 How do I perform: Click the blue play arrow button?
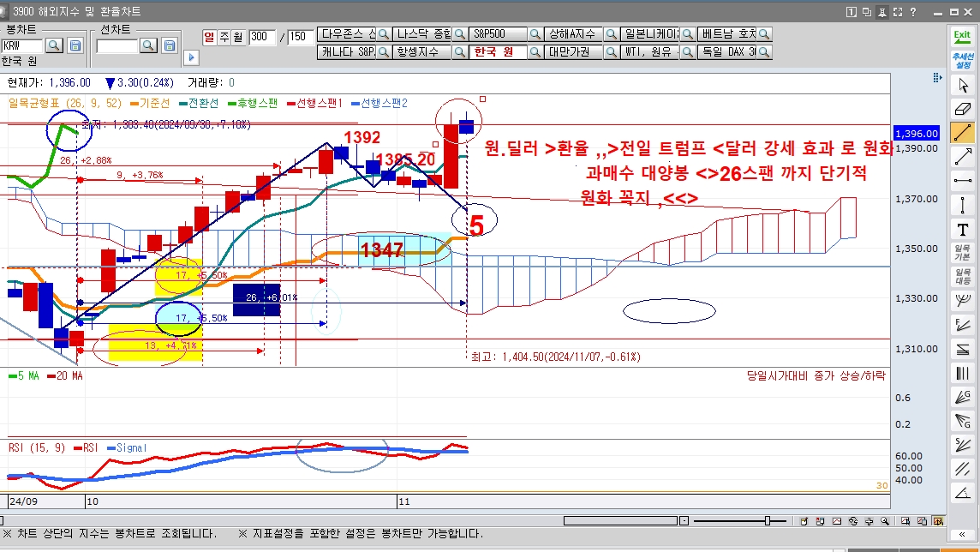(x=191, y=57)
